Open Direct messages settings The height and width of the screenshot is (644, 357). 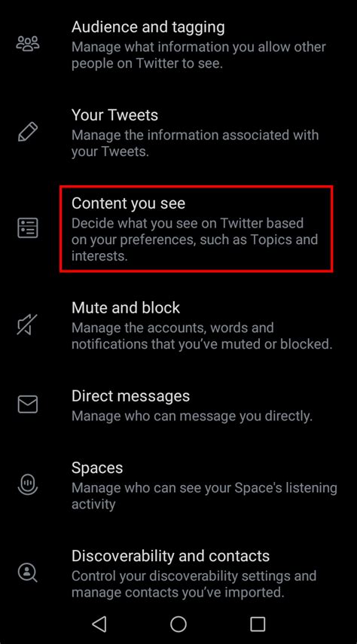point(178,405)
